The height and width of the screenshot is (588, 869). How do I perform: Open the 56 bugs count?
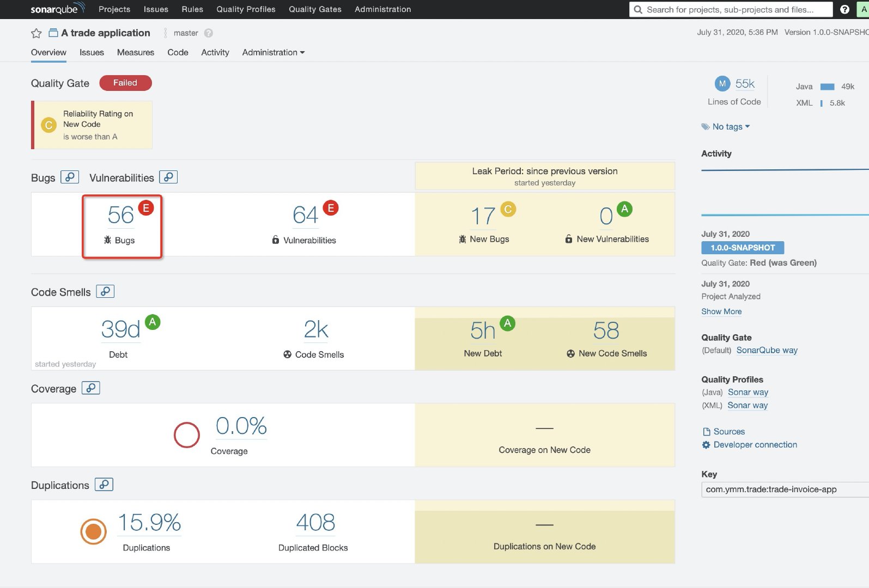pos(120,215)
